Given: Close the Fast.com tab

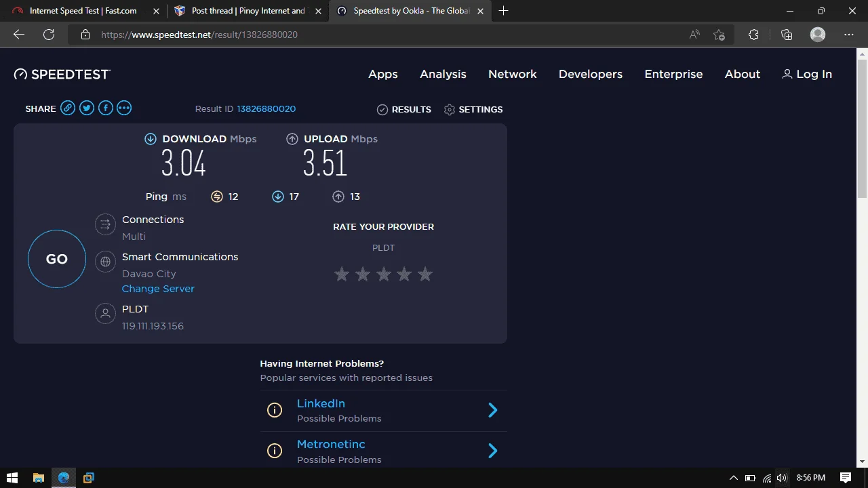Looking at the screenshot, I should [x=156, y=11].
